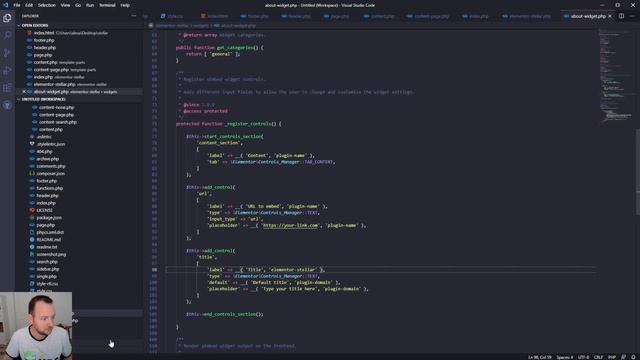Open the Go menu
The width and height of the screenshot is (640, 360).
pos(78,5)
